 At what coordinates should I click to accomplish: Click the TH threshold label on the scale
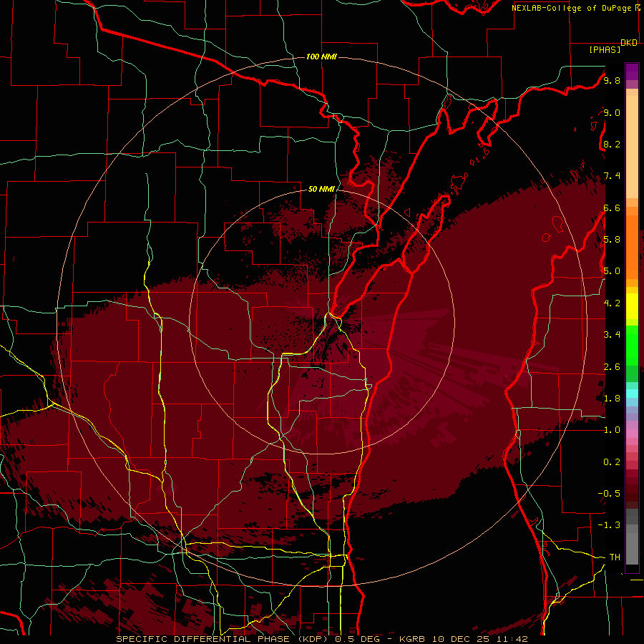(615, 557)
